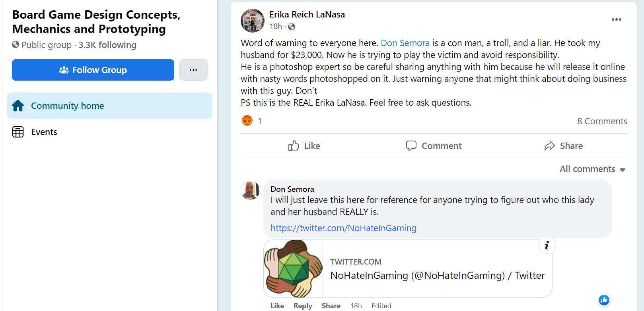
Task: Click Don Semora's comment avatar
Action: point(250,190)
